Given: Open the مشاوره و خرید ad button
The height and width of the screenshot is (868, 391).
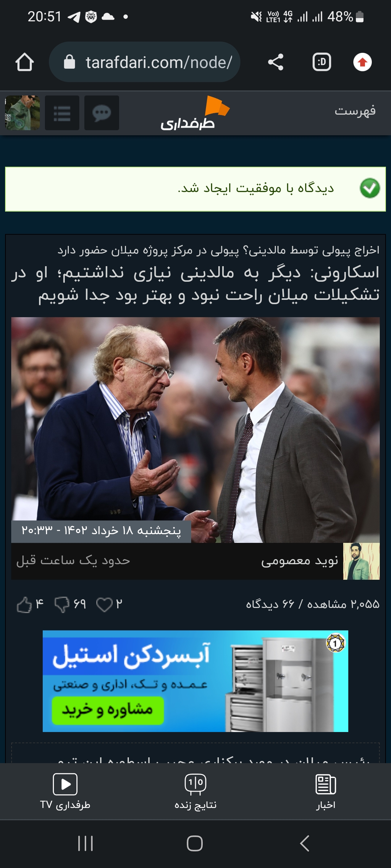Looking at the screenshot, I should pos(108,711).
